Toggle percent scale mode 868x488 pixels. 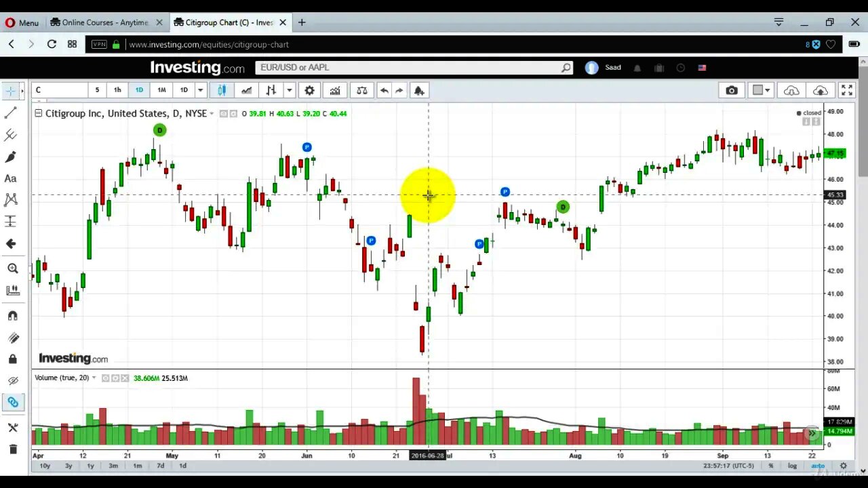tap(771, 466)
